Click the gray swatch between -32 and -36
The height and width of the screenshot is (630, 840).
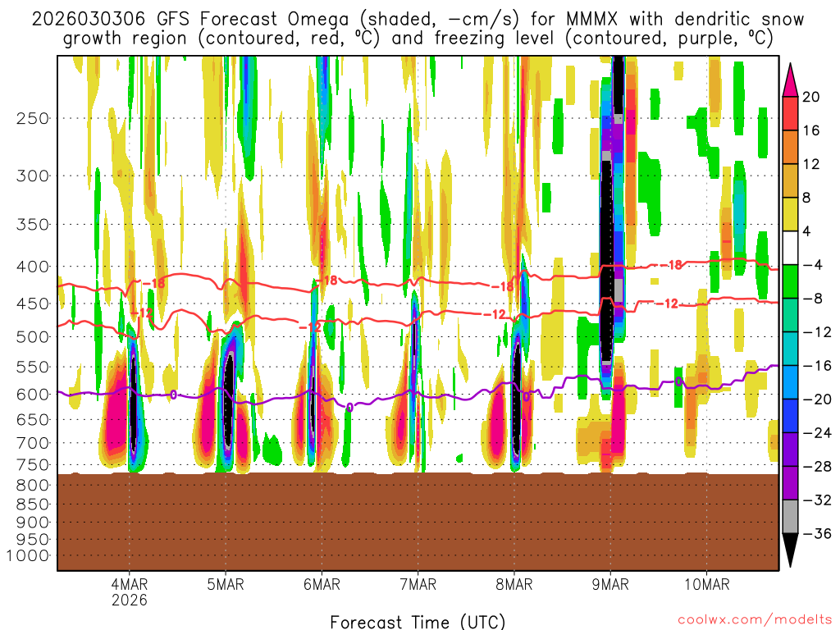click(x=792, y=517)
